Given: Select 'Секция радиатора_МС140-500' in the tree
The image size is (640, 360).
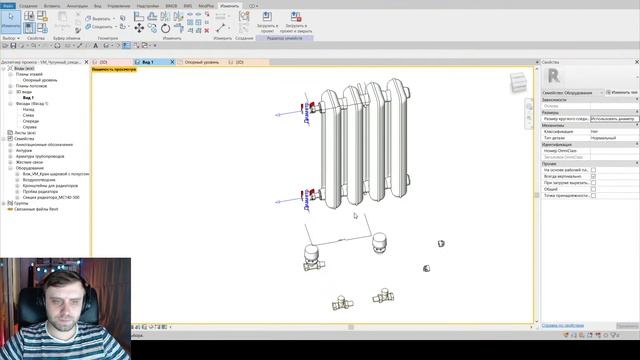Looking at the screenshot, I should click(51, 198).
